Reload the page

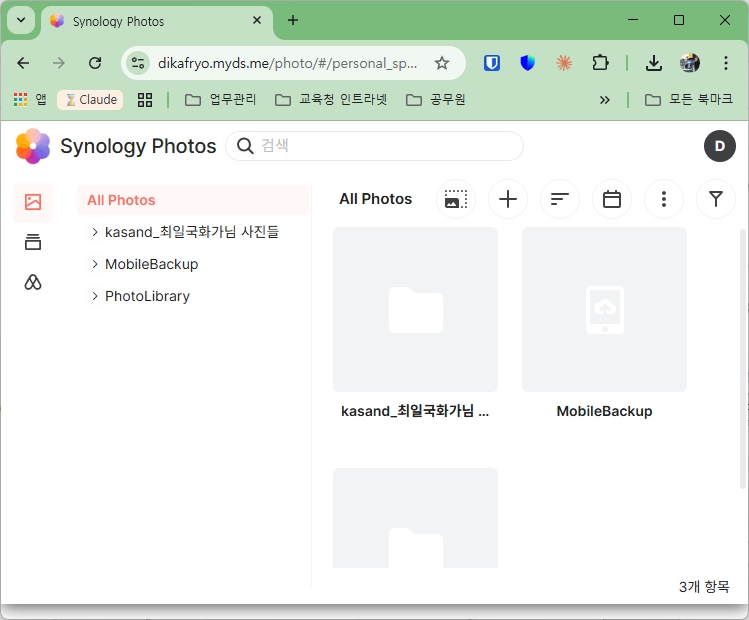click(x=95, y=63)
